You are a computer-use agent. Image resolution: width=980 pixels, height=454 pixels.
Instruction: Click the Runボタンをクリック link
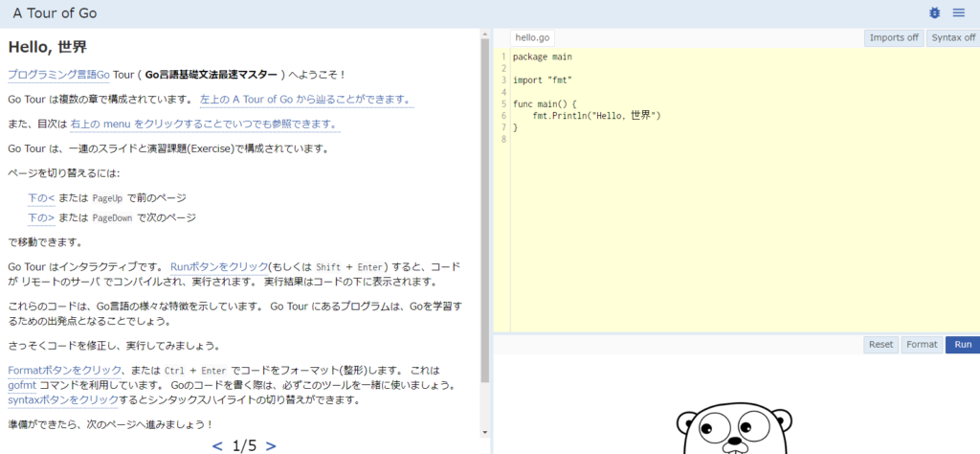pyautogui.click(x=219, y=267)
